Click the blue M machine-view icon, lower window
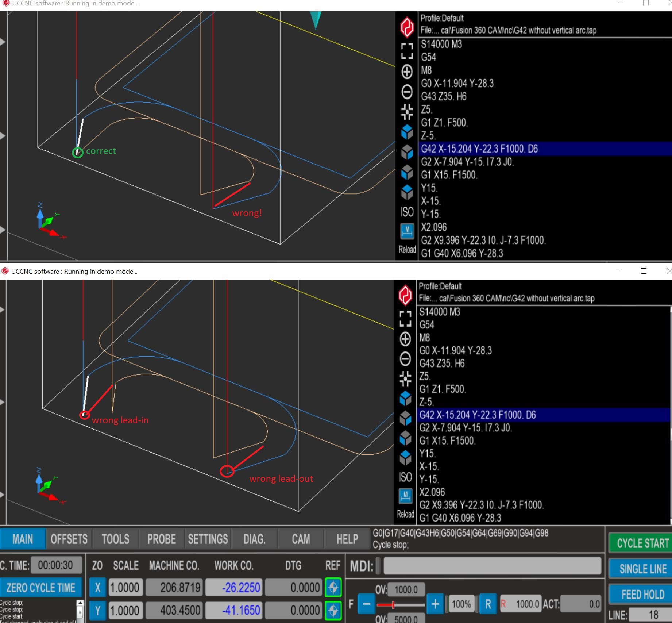 [406, 495]
